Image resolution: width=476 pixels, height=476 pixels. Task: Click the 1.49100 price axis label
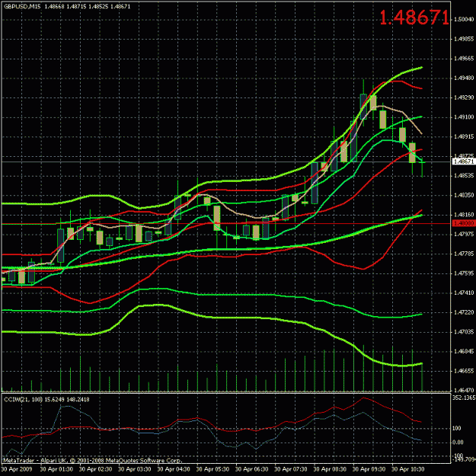click(464, 117)
